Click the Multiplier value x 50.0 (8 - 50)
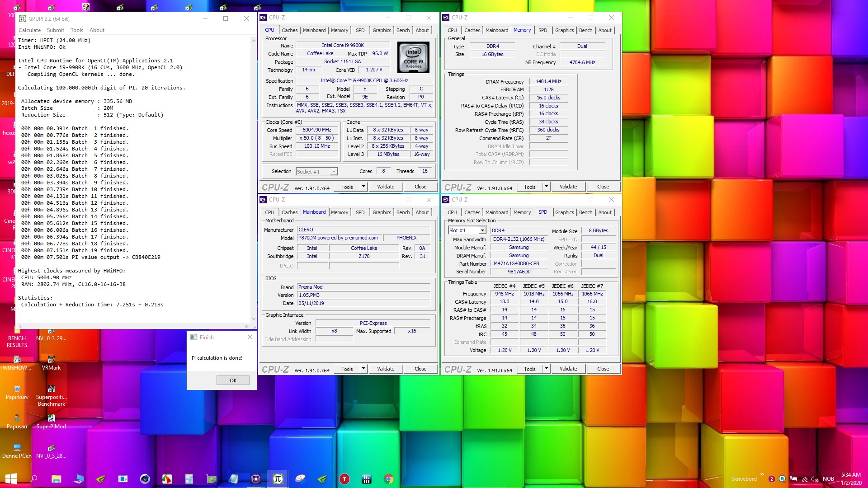 click(x=317, y=138)
